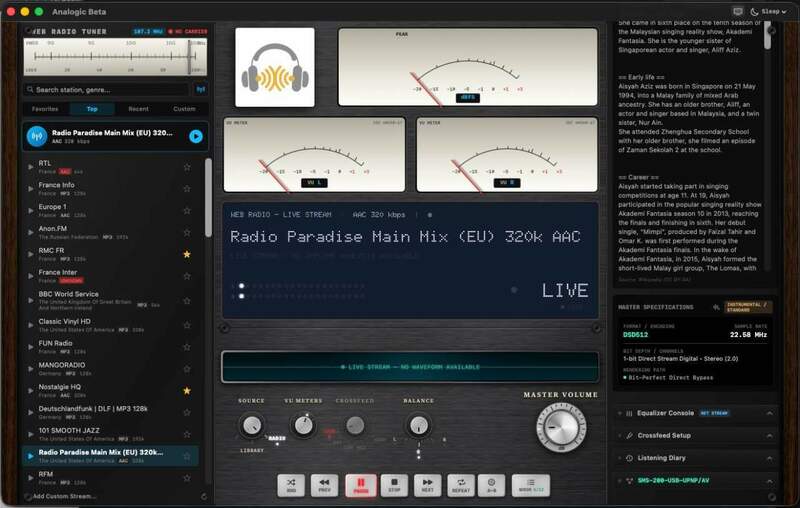This screenshot has width=800, height=508.
Task: Select the highlighted Radio Paradise Main Mix row in the list
Action: coord(111,456)
